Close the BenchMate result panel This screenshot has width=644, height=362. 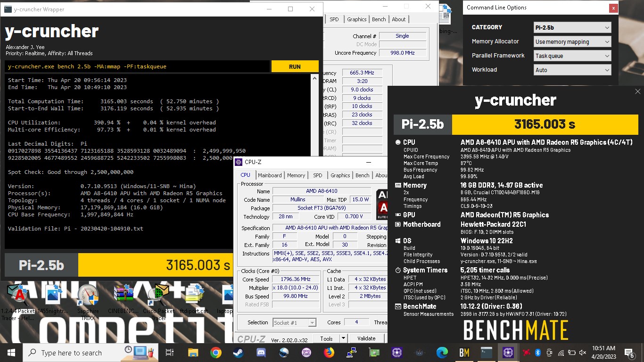pyautogui.click(x=638, y=91)
